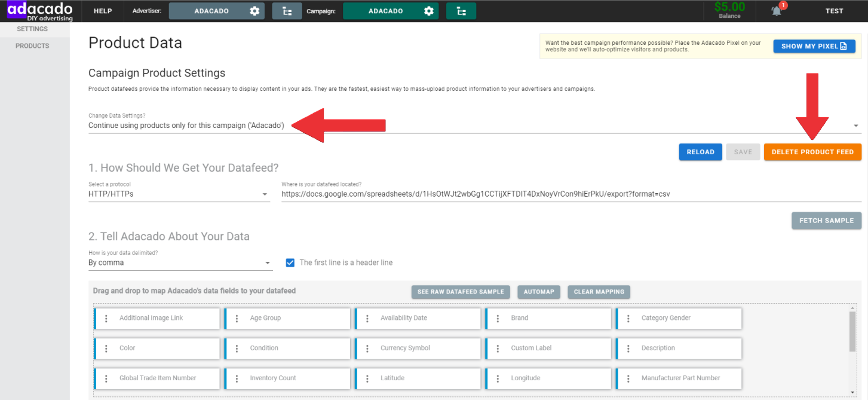Viewport: 868px width, 400px height.
Task: Open Campaign hierarchy tree icon
Action: pos(461,11)
